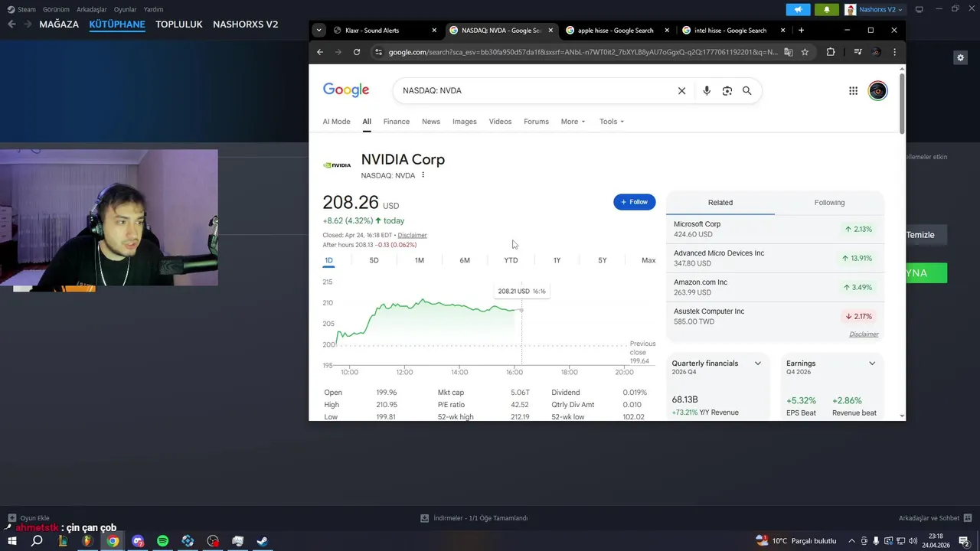Click the magnifier search button in Google

click(747, 90)
